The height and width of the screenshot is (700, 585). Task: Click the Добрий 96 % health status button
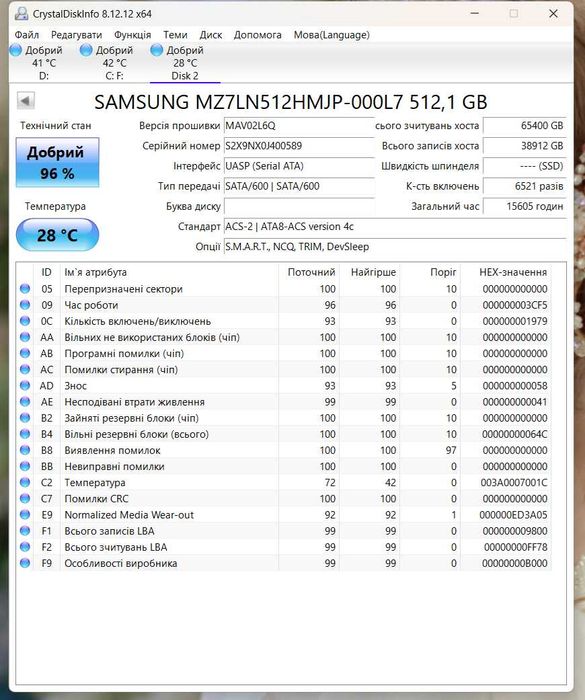(57, 162)
